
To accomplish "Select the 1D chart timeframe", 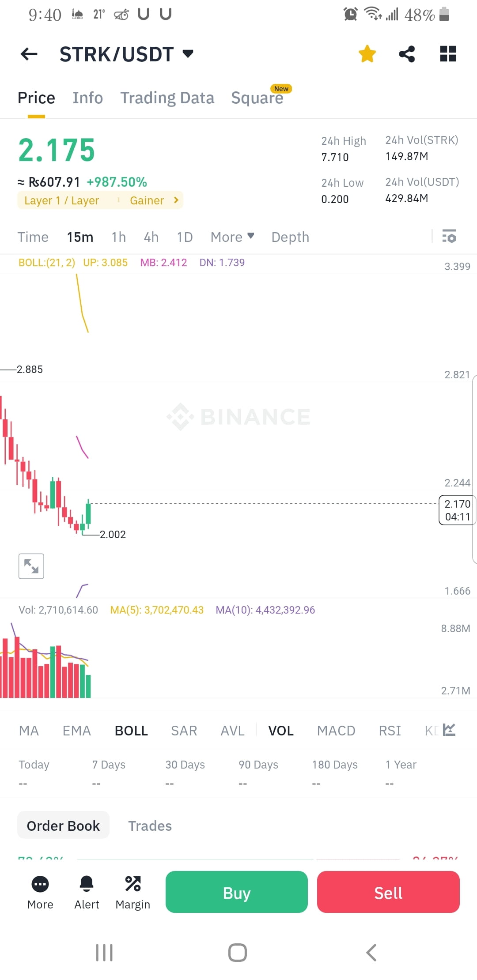I will pos(184,237).
